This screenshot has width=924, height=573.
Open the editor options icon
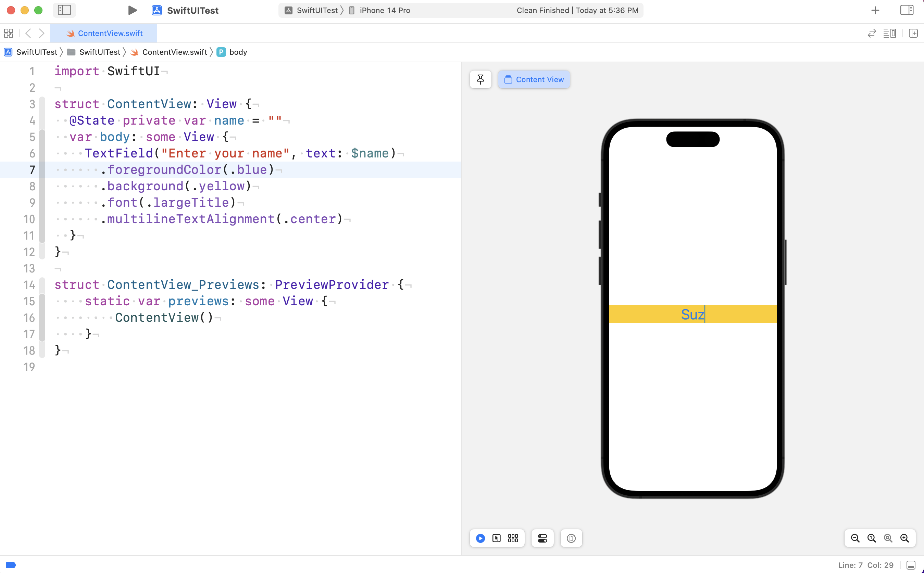pos(890,33)
